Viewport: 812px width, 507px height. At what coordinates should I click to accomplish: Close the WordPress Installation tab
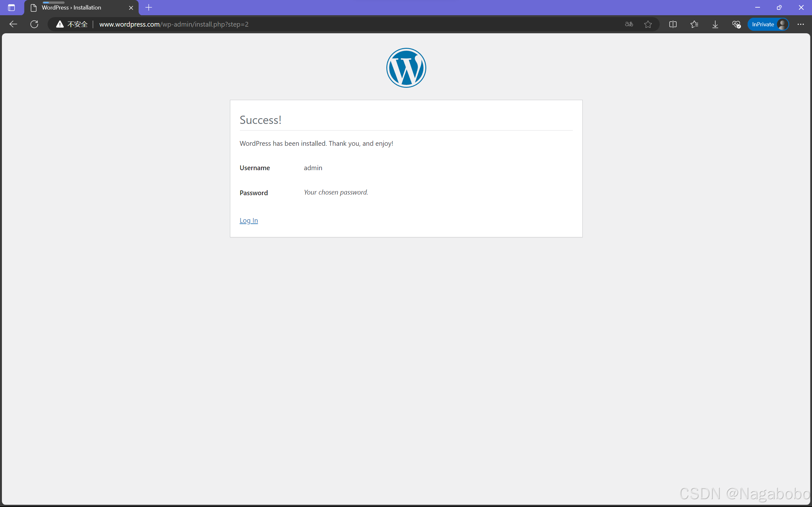point(131,7)
